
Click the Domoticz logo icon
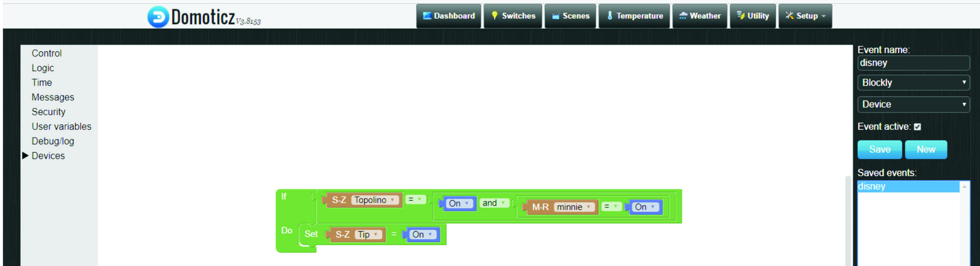[x=158, y=17]
